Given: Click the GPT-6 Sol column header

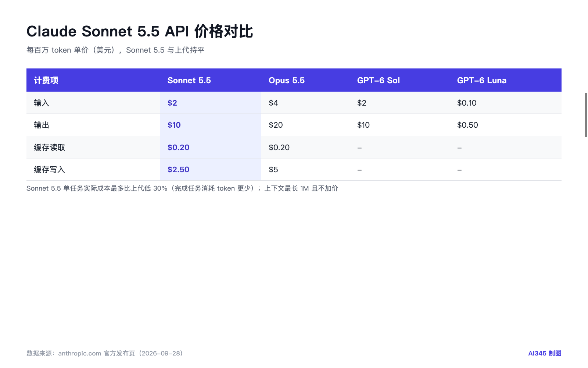Looking at the screenshot, I should click(x=378, y=80).
